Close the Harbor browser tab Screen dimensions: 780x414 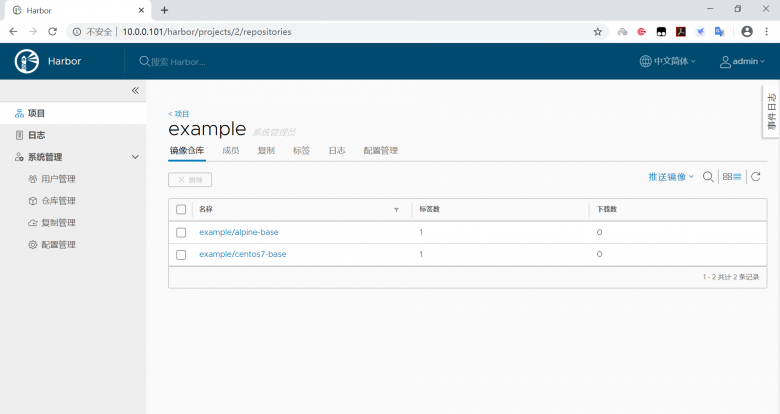point(141,10)
